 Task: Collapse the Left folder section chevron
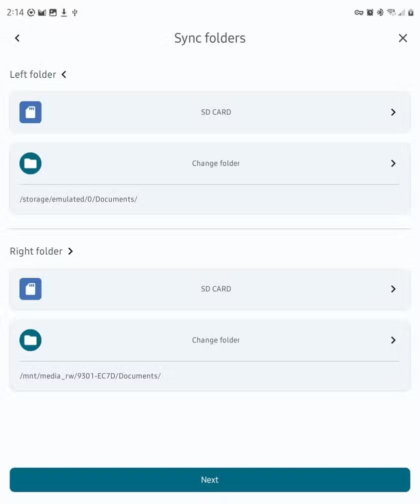[x=64, y=74]
